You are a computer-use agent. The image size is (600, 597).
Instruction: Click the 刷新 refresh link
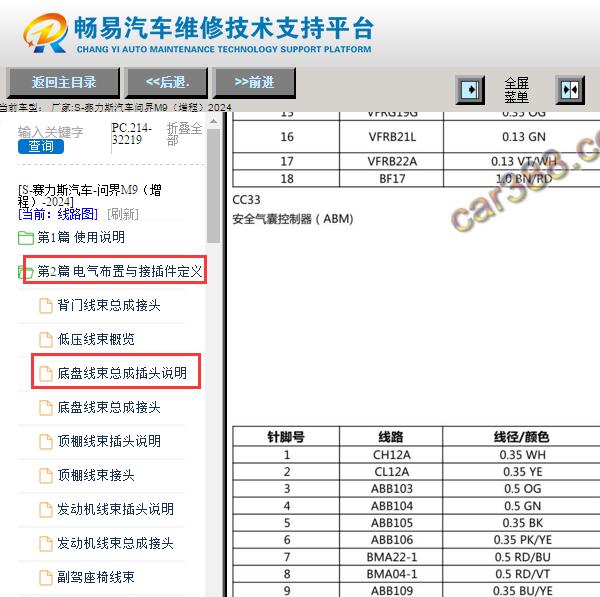(x=123, y=214)
